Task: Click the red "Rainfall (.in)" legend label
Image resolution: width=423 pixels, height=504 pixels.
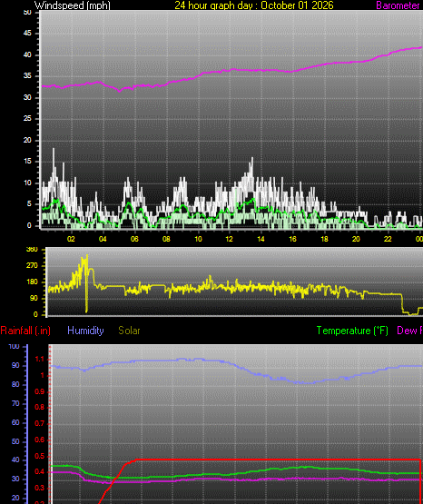Action: (25, 331)
